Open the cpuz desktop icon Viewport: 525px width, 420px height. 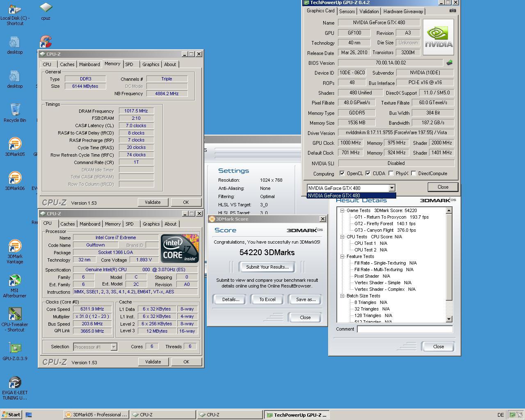(x=46, y=8)
